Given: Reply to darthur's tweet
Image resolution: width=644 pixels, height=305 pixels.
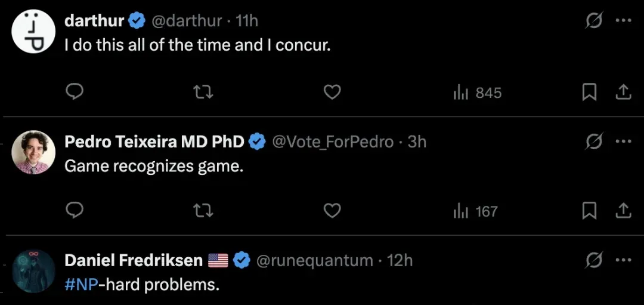Looking at the screenshot, I should 75,92.
